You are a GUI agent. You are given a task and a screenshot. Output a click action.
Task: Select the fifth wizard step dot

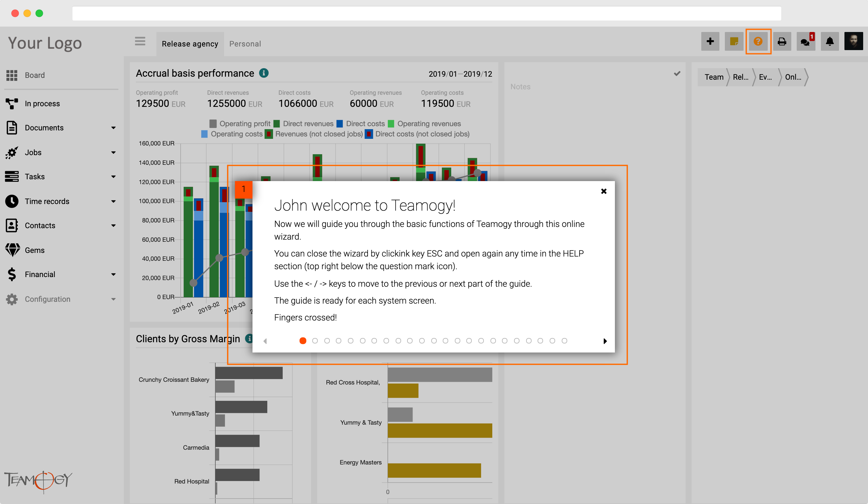(351, 340)
